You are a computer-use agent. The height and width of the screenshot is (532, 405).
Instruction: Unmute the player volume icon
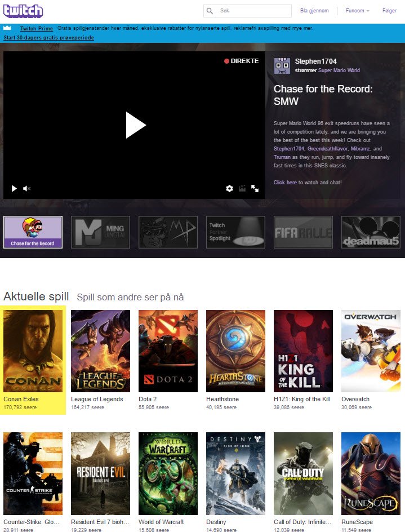27,188
